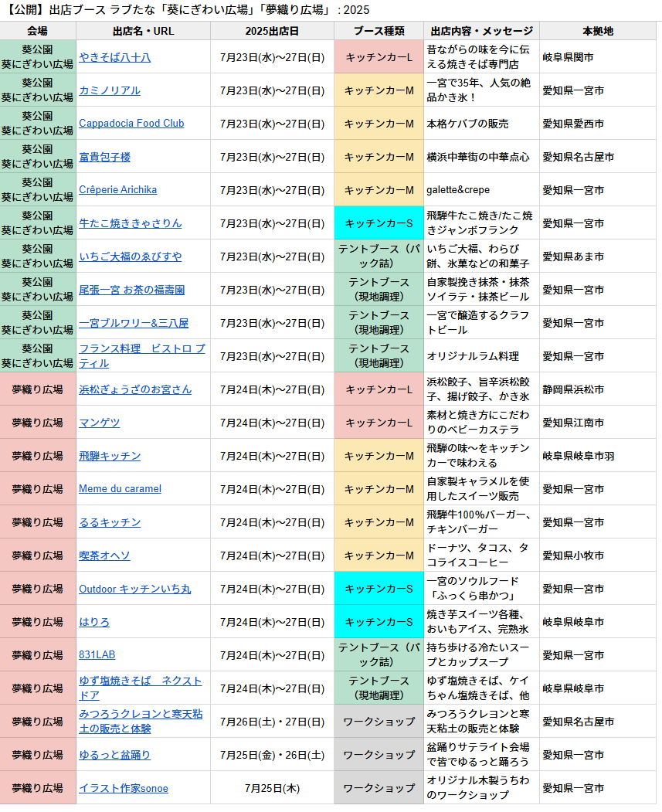Select the 愛知県愛西市 cell
Image resolution: width=662 pixels, height=812 pixels.
(598, 124)
